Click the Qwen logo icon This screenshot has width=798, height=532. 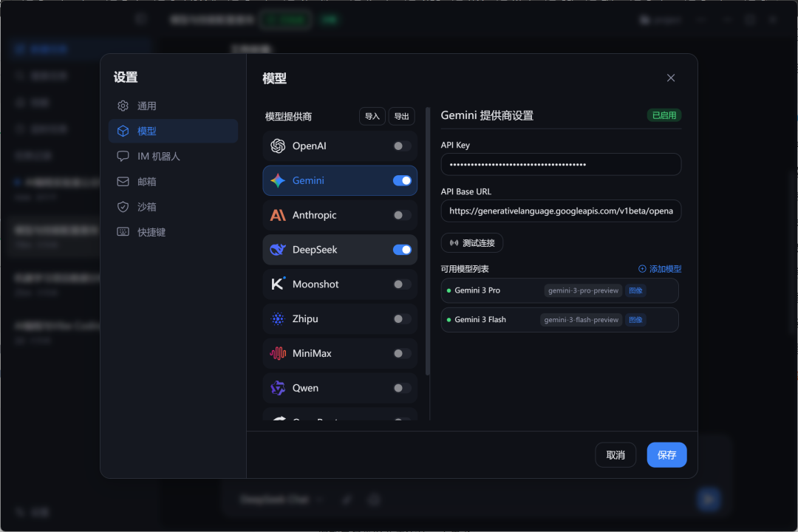coord(278,388)
